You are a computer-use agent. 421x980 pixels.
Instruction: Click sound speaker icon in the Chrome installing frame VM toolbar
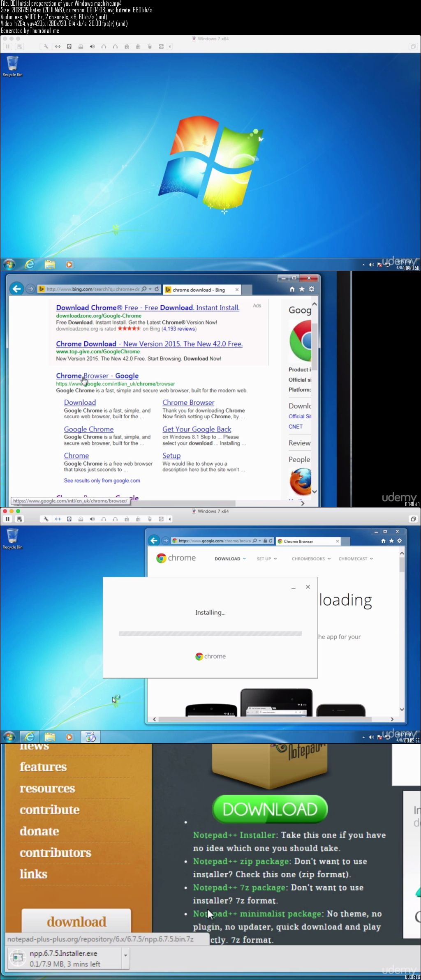pos(92,519)
